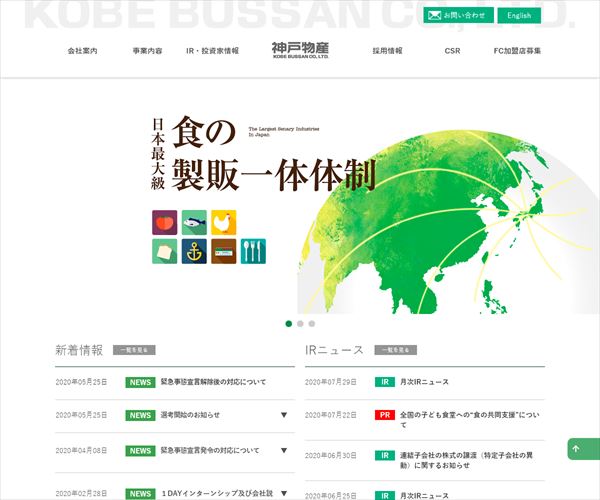Click the chicken icon tile

223,222
